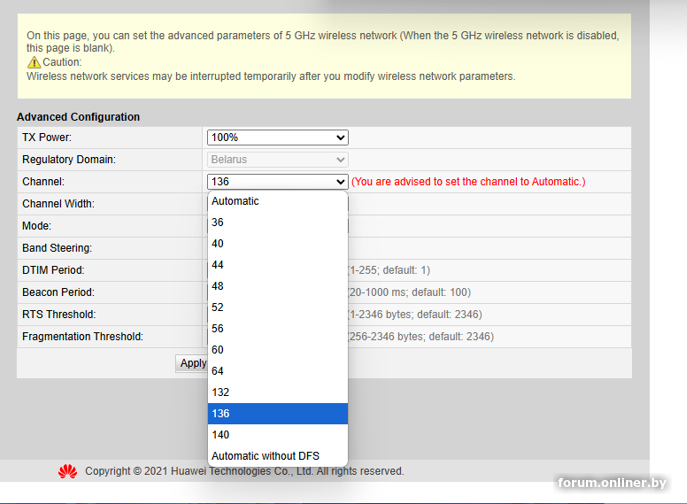
Task: Collapse the Channel dropdown showing 136
Action: click(x=277, y=182)
